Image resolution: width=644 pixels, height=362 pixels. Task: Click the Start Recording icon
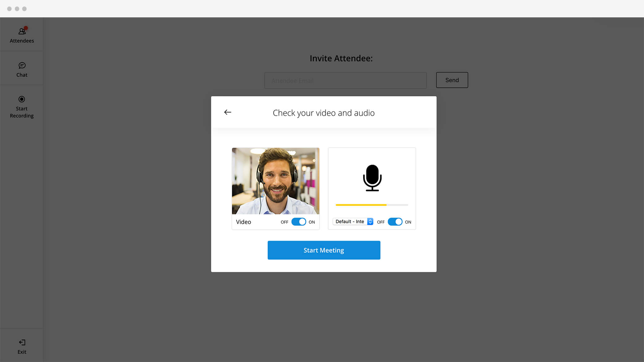pyautogui.click(x=22, y=99)
